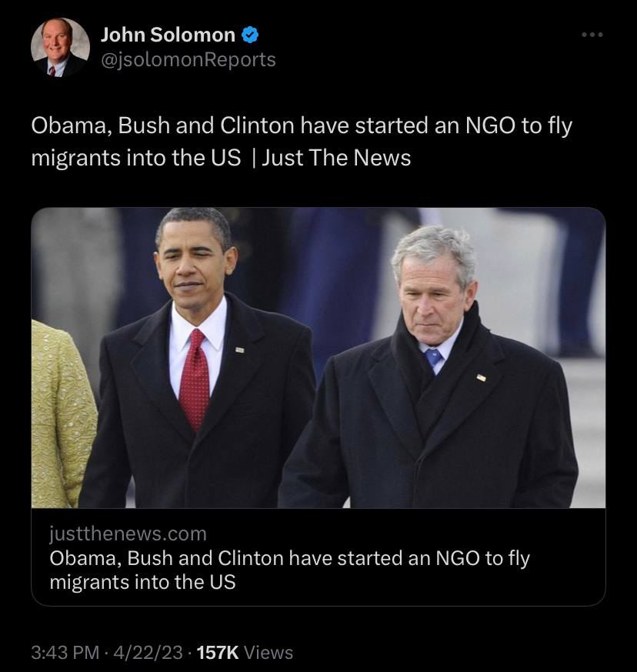Click the lapel pin on the red-tie man's suit

(239, 349)
